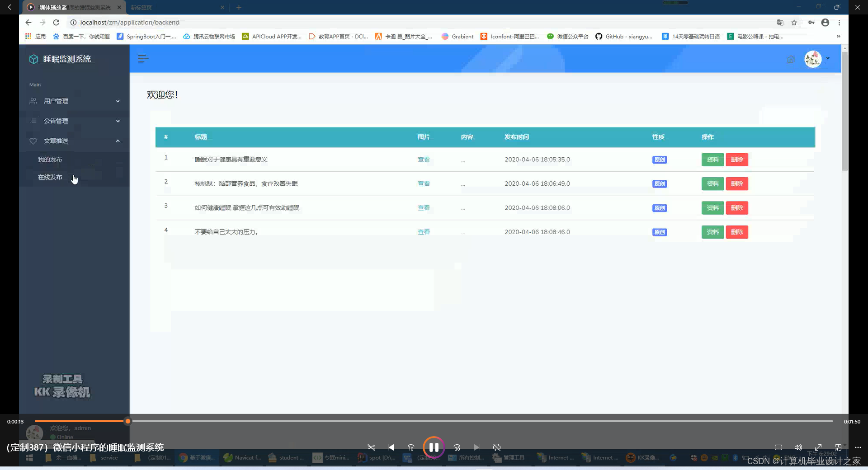Click 原创 badge in row 1
Screen dimensions: 868x470
[660, 160]
